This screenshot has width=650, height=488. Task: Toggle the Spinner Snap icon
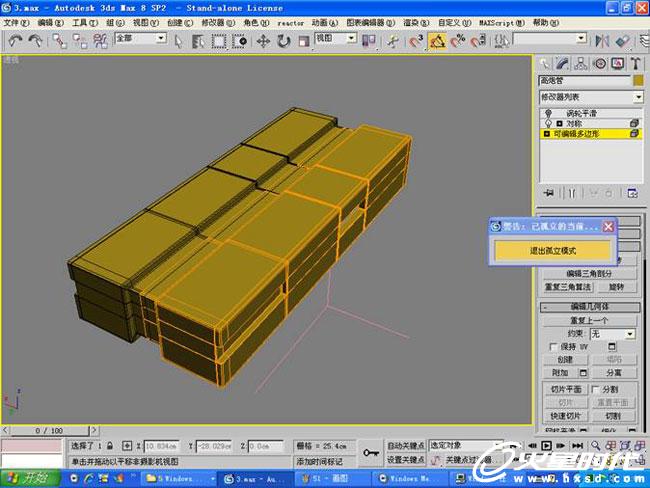[478, 41]
